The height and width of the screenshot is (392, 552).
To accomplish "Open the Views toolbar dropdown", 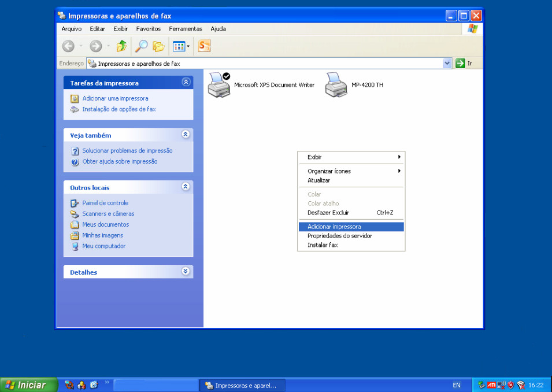I will click(181, 46).
